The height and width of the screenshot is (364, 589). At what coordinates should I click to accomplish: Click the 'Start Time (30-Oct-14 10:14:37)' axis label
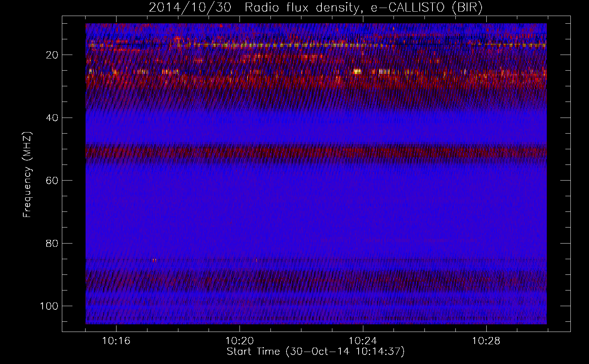coord(316,352)
